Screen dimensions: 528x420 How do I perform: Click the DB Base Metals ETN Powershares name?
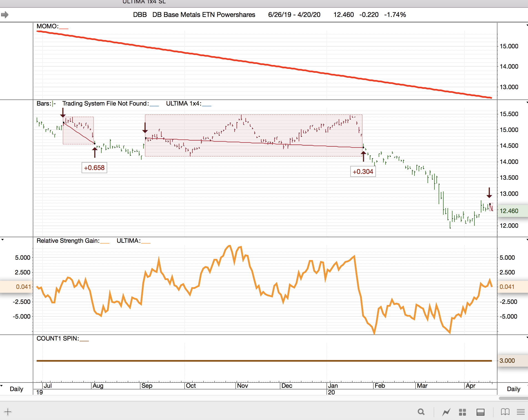(x=204, y=15)
